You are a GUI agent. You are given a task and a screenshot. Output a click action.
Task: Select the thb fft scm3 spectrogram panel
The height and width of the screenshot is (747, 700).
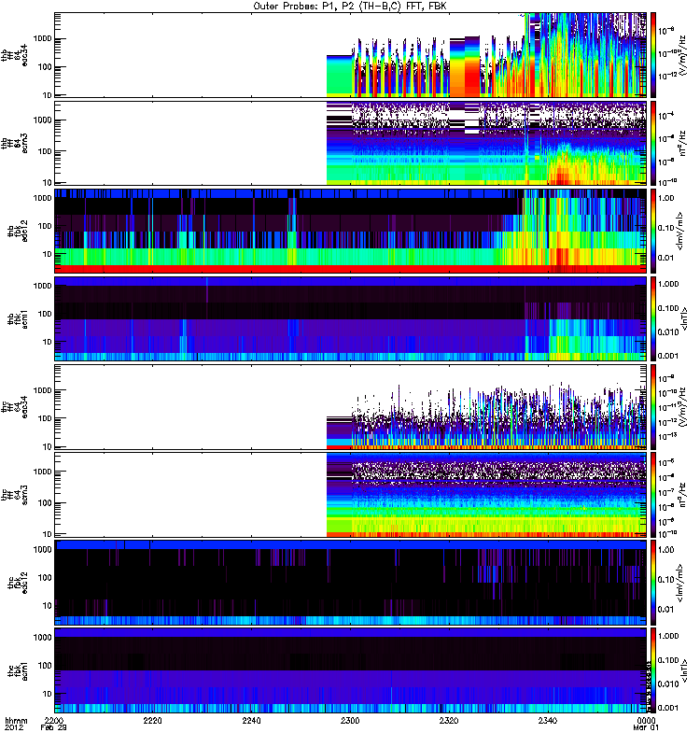click(350, 143)
